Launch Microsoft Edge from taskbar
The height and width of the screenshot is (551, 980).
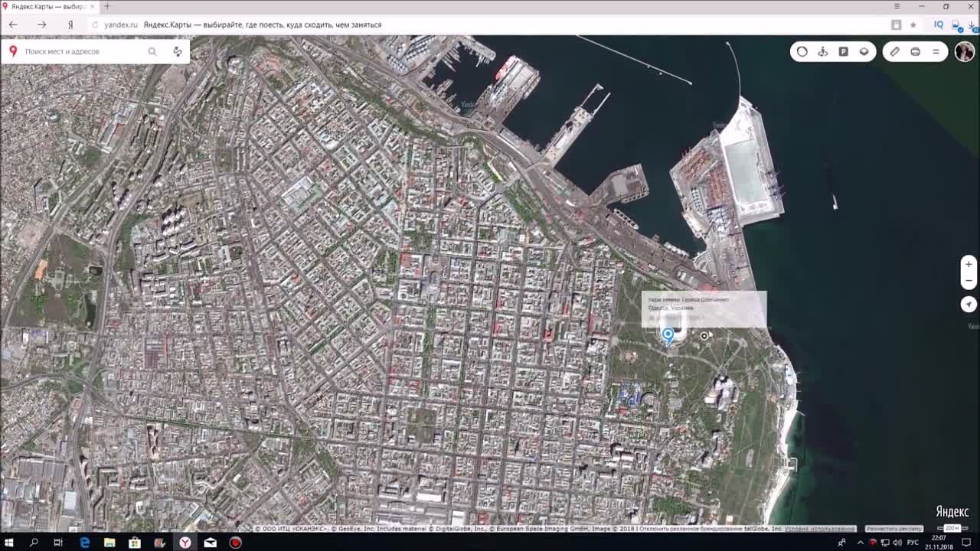pyautogui.click(x=85, y=543)
